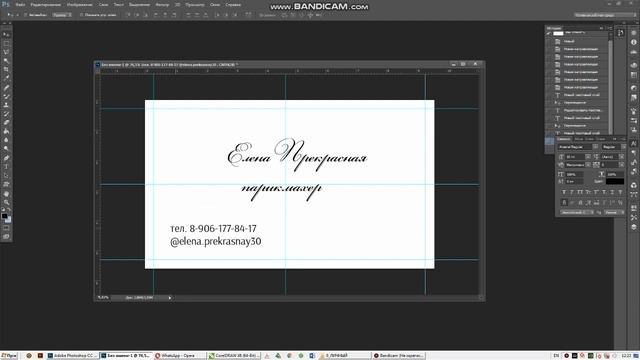The height and width of the screenshot is (360, 640).
Task: Open Windows Start button
Action: (9, 356)
